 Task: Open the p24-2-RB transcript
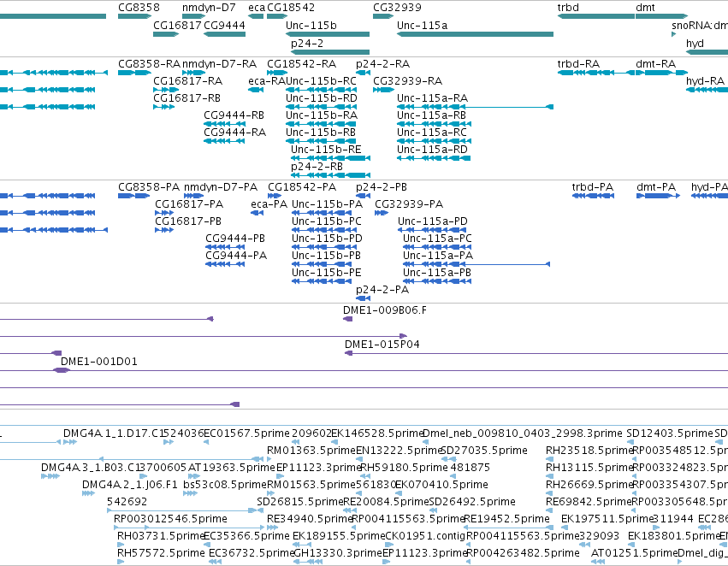[x=330, y=175]
